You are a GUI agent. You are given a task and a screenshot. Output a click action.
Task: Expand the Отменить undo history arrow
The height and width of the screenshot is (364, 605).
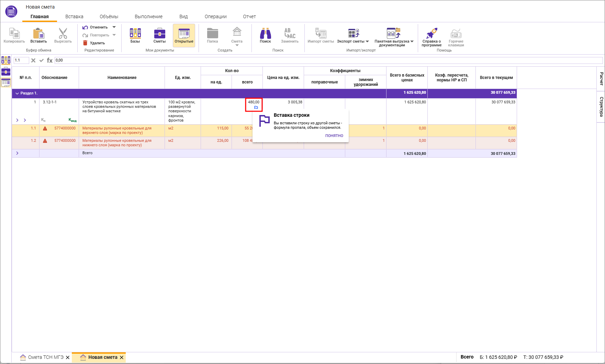point(114,27)
